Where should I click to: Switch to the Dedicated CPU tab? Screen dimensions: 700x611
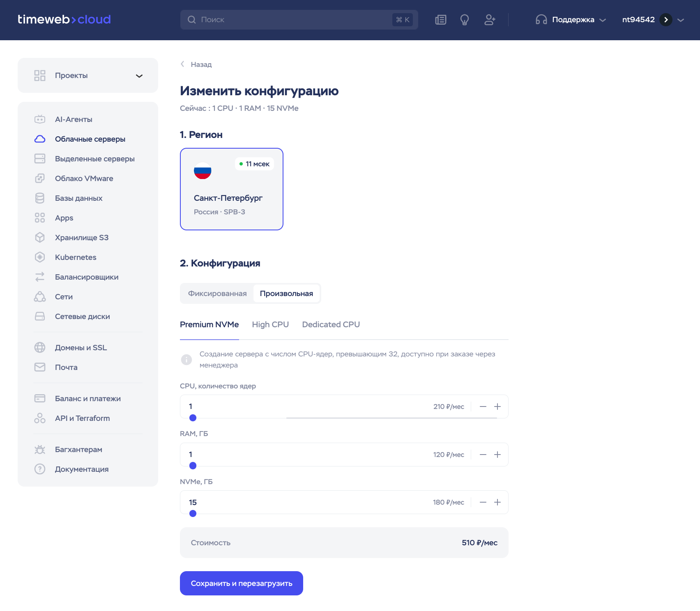(x=331, y=325)
